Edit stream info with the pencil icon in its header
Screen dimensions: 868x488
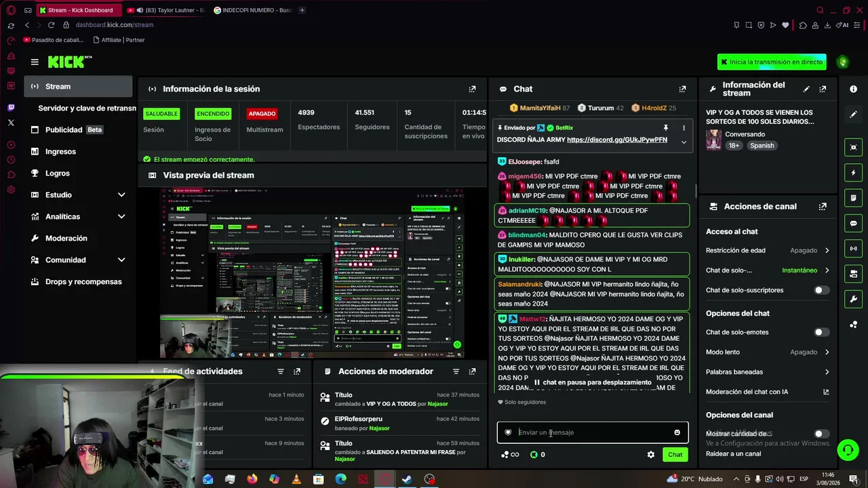[806, 89]
